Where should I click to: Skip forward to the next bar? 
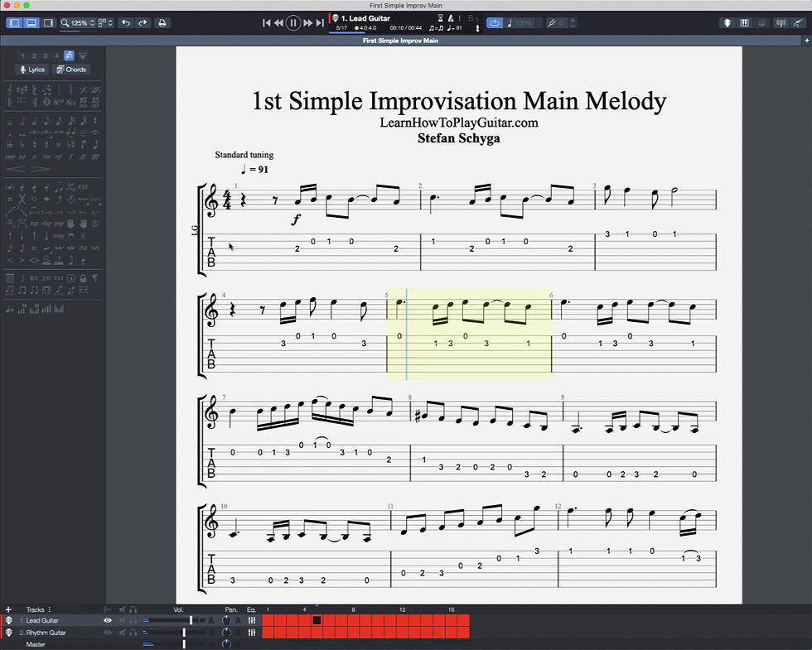(308, 23)
